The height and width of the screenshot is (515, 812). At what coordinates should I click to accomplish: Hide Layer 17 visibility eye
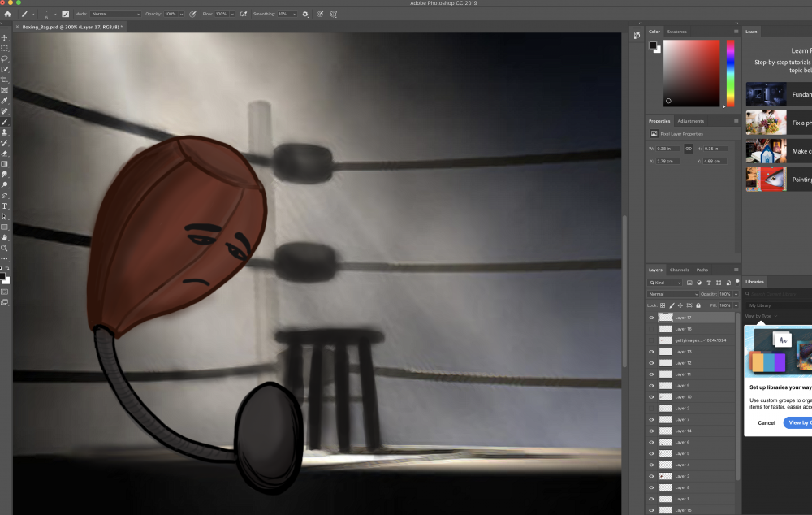click(651, 318)
